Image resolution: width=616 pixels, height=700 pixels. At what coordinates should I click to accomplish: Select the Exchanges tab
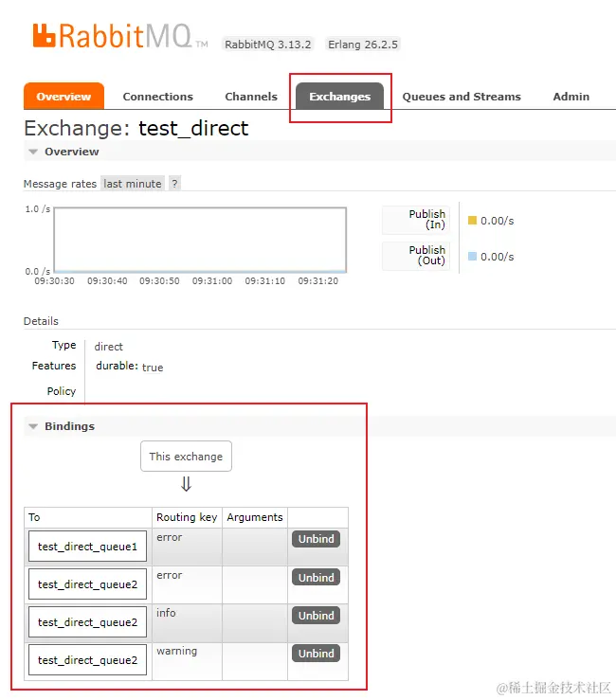coord(340,96)
